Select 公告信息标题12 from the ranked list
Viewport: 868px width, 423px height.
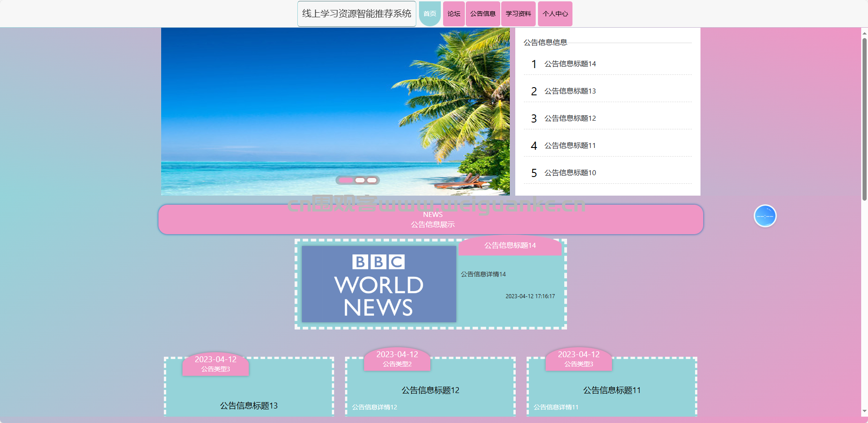point(570,118)
